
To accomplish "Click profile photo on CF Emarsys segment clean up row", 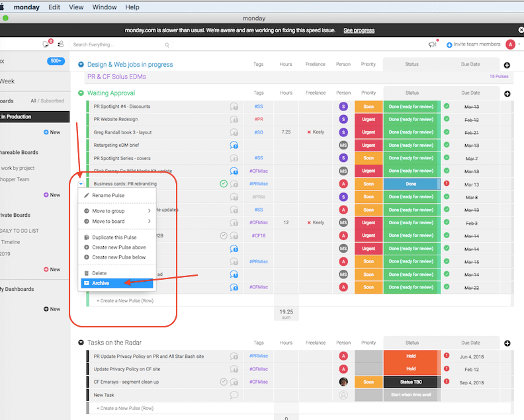I will (343, 382).
